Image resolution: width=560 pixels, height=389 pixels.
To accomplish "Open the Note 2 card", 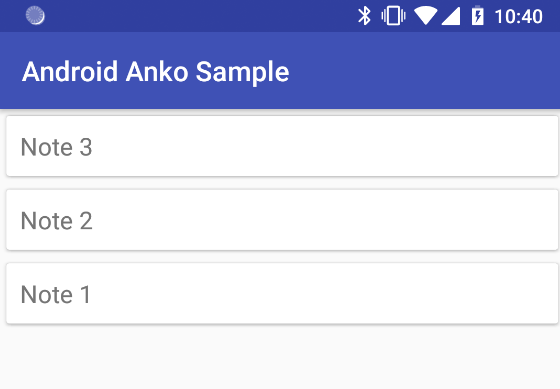I will 282,220.
